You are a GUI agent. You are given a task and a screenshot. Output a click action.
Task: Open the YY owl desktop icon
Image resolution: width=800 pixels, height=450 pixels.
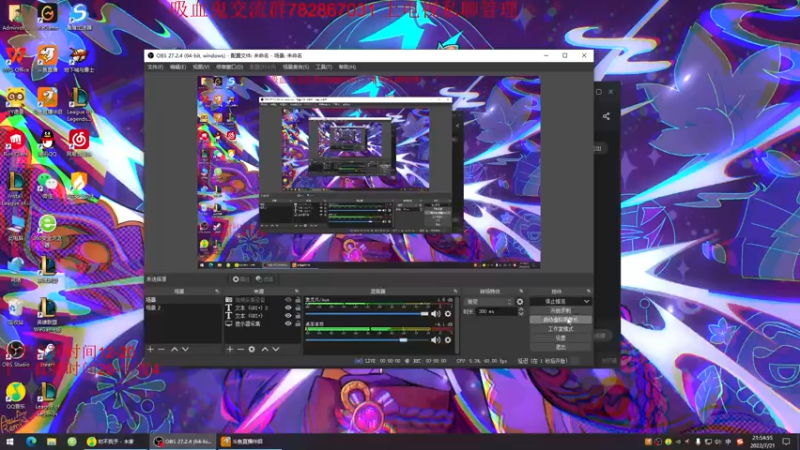[x=16, y=99]
